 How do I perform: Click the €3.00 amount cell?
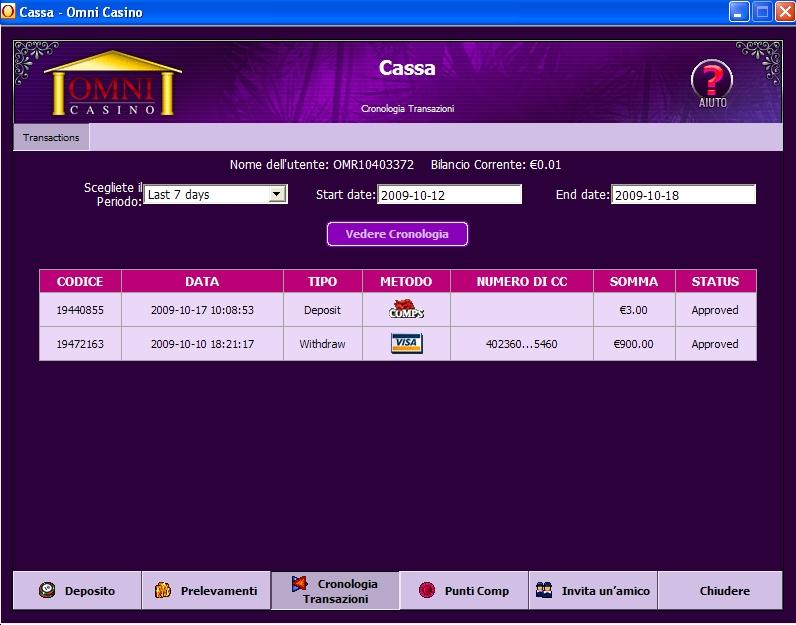634,310
